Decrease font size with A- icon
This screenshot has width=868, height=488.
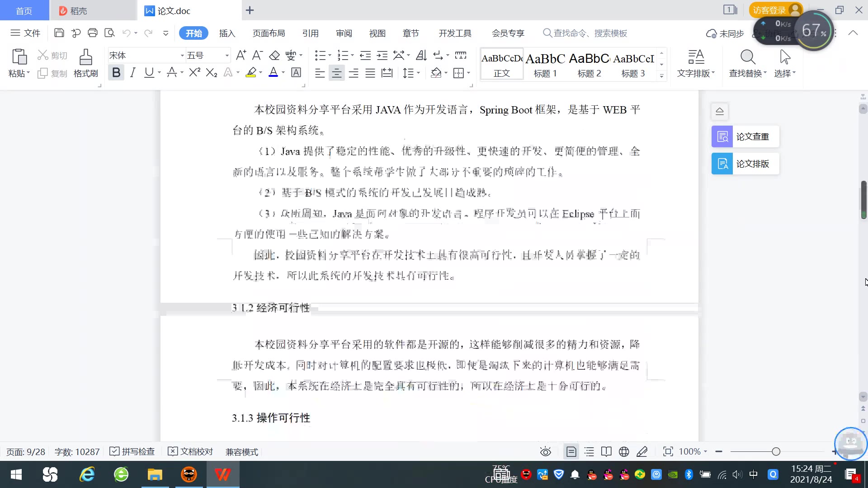tap(257, 55)
